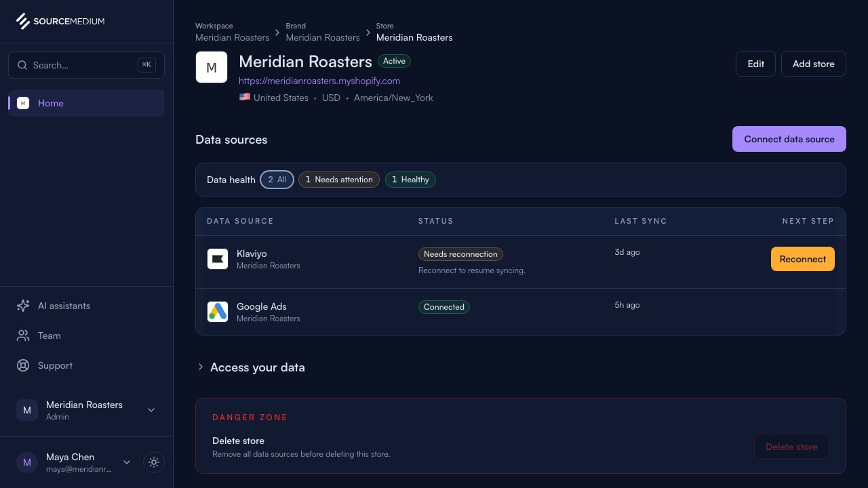Viewport: 868px width, 488px height.
Task: Click the Store breadcrumb Meridian Roasters
Action: (414, 37)
